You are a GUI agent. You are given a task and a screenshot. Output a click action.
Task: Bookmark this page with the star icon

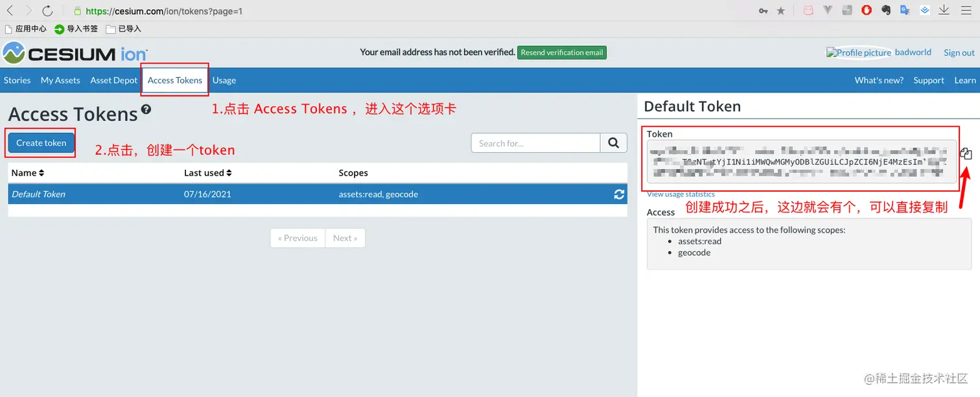781,10
